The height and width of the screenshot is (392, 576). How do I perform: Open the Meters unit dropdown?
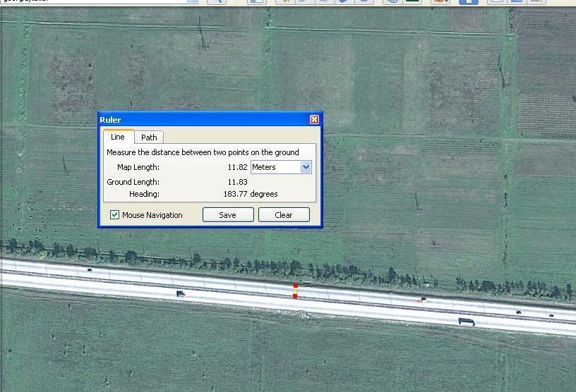point(282,167)
